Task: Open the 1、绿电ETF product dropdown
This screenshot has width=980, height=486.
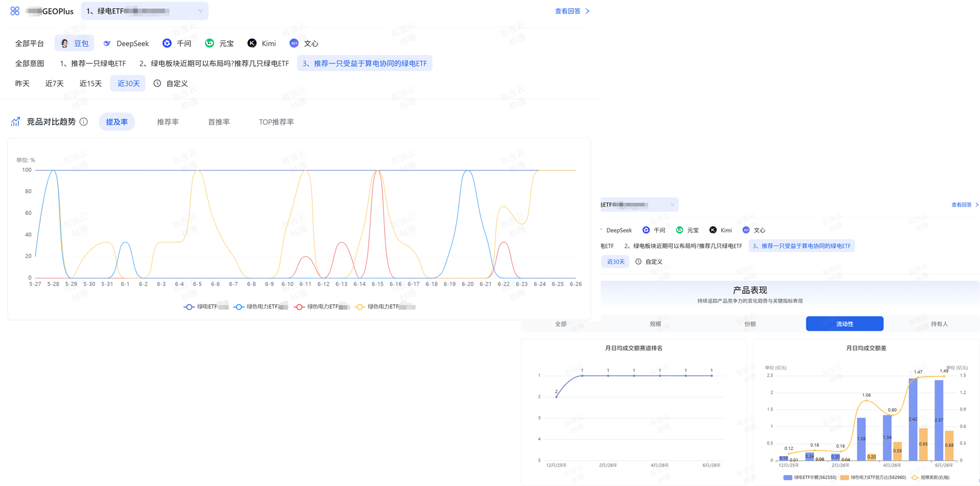Action: [x=145, y=11]
